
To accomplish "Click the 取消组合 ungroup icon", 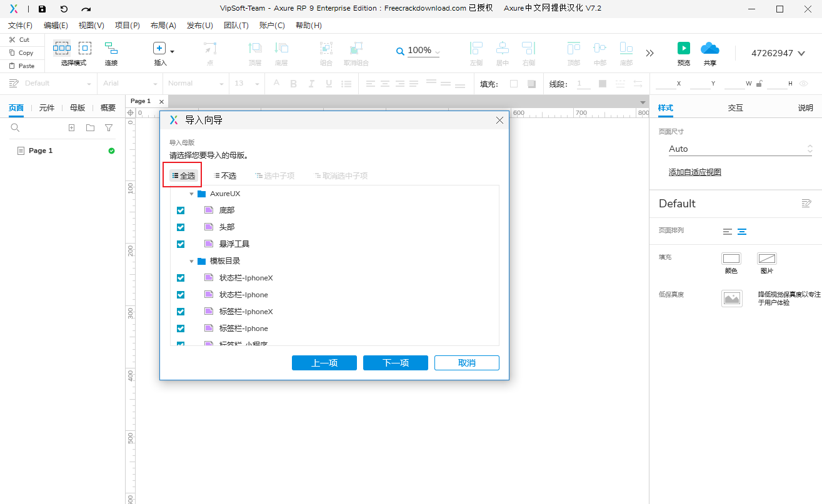I will pos(356,48).
